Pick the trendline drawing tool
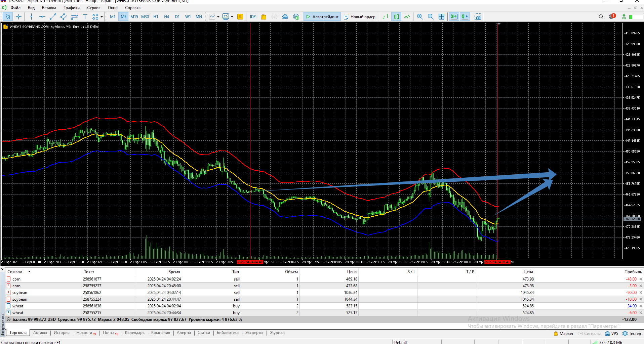The width and height of the screenshot is (644, 344). click(x=53, y=16)
